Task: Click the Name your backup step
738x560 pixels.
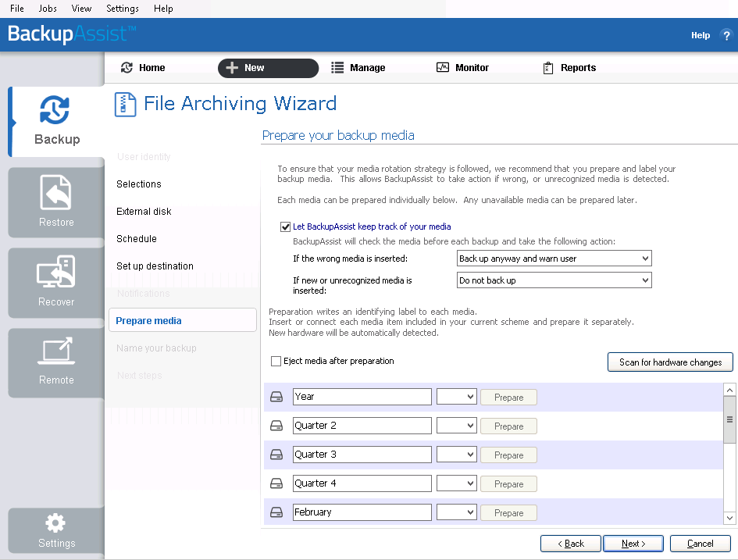Action: [x=156, y=348]
